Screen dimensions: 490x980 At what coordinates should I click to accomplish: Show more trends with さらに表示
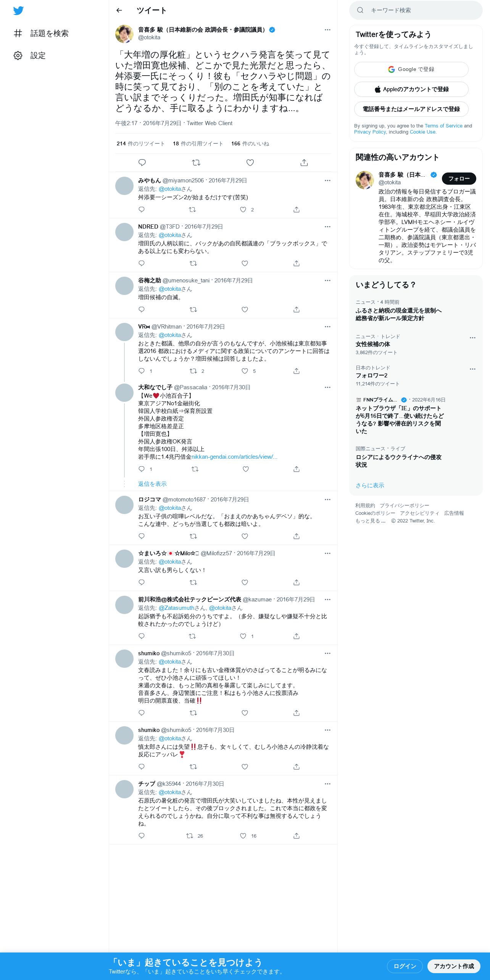[x=370, y=485]
